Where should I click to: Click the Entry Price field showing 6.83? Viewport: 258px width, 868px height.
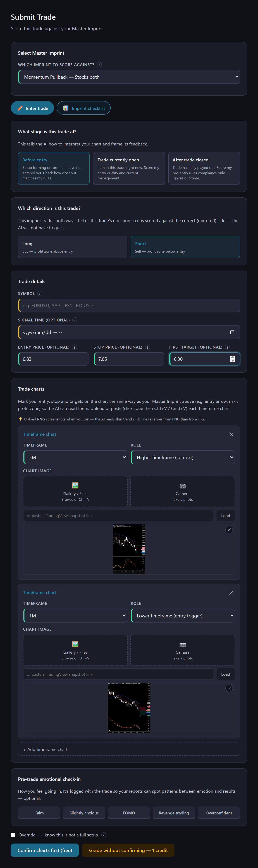(54, 359)
